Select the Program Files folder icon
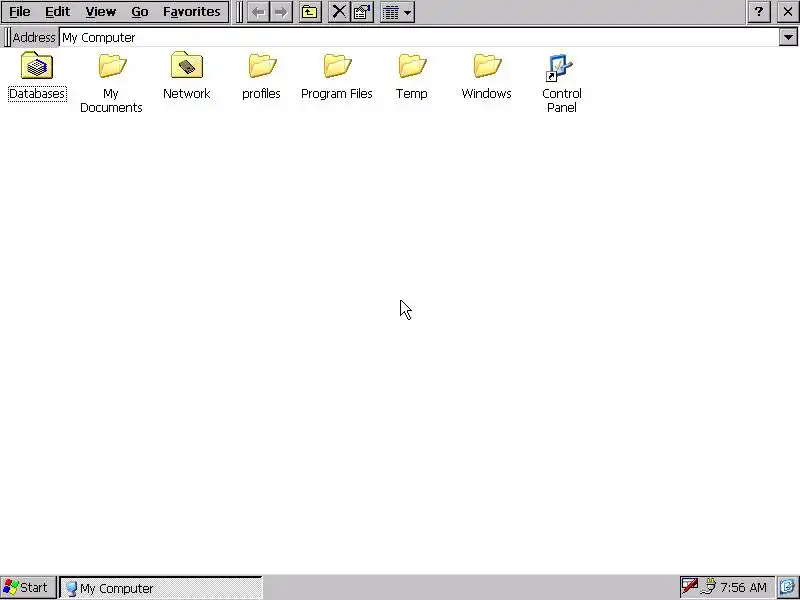This screenshot has height=600, width=800. pos(337,66)
